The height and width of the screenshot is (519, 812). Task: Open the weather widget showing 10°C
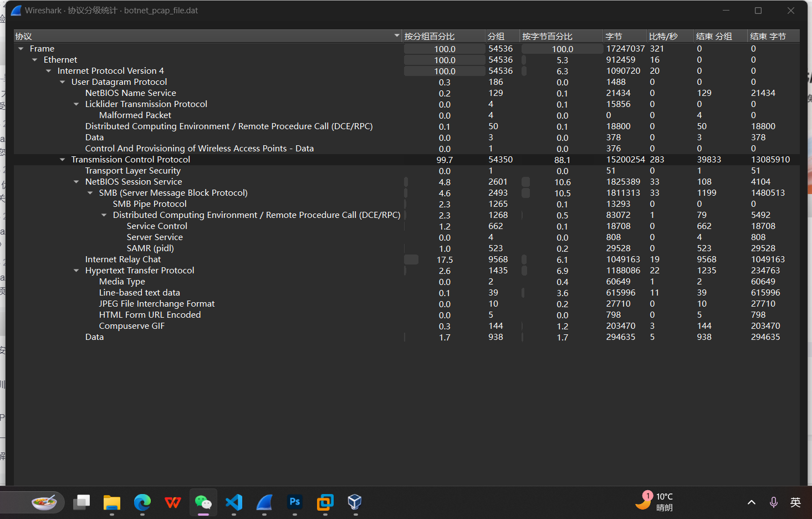pos(655,501)
